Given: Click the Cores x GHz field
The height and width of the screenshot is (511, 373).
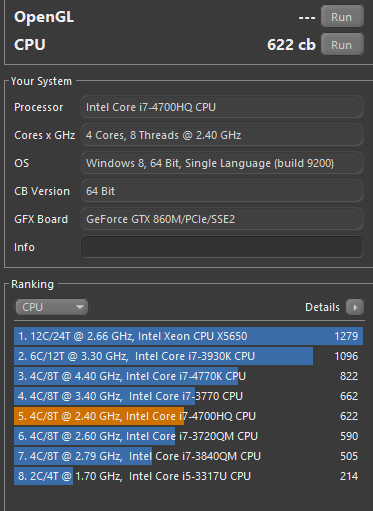Looking at the screenshot, I should [222, 135].
